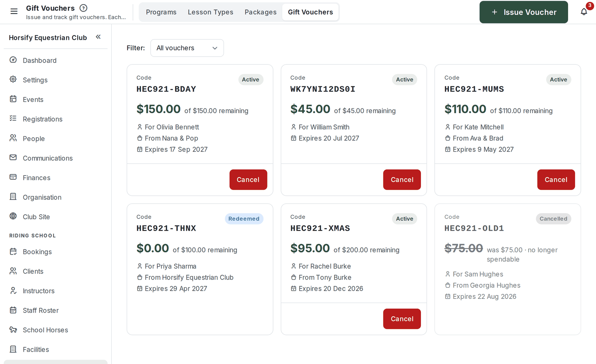Click 'From Georgia Hughes' text
The height and width of the screenshot is (364, 596).
click(486, 285)
